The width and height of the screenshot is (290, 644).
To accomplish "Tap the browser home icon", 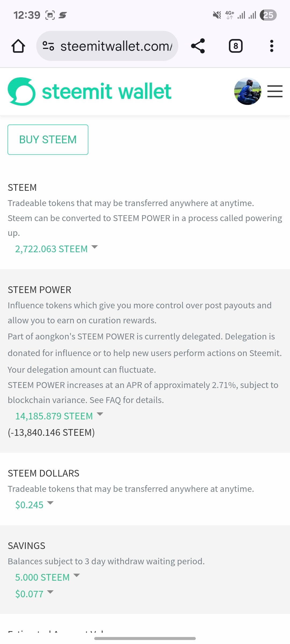I will pyautogui.click(x=18, y=46).
